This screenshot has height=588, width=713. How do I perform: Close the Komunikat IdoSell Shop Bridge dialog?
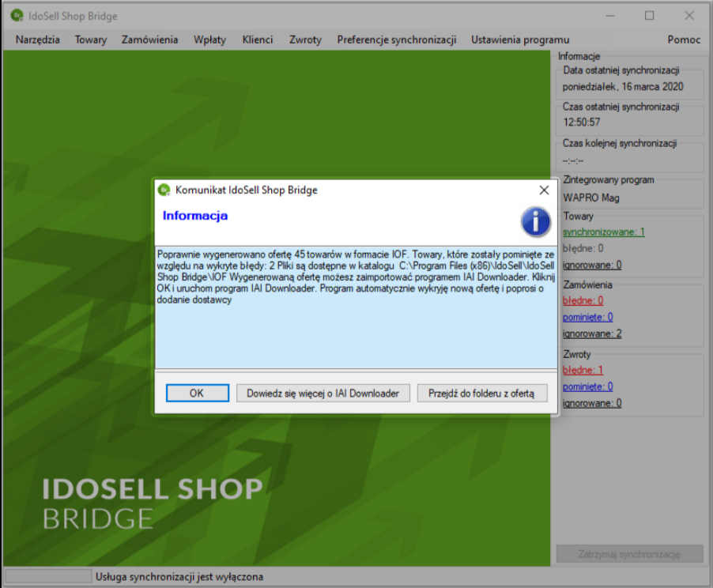pos(544,190)
